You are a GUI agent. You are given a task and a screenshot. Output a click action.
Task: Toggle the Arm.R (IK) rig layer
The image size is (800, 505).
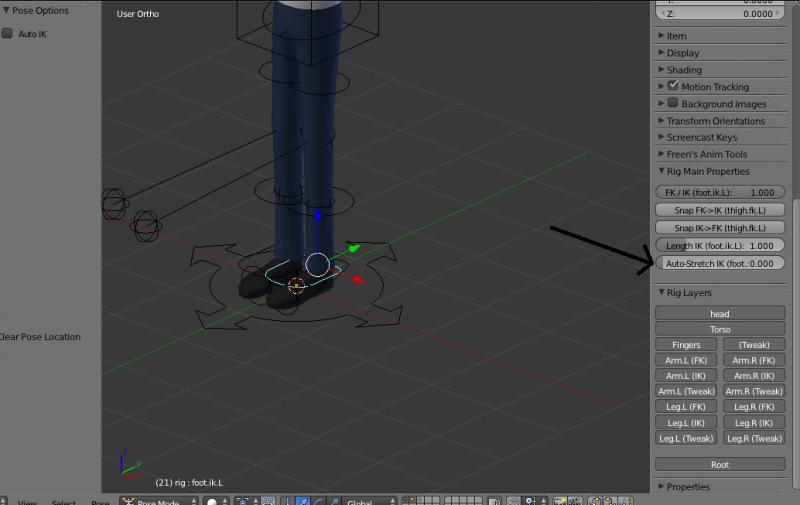[754, 375]
